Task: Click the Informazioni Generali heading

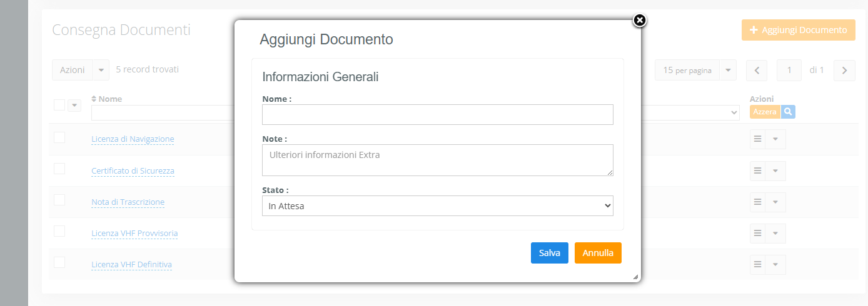Action: click(x=320, y=77)
